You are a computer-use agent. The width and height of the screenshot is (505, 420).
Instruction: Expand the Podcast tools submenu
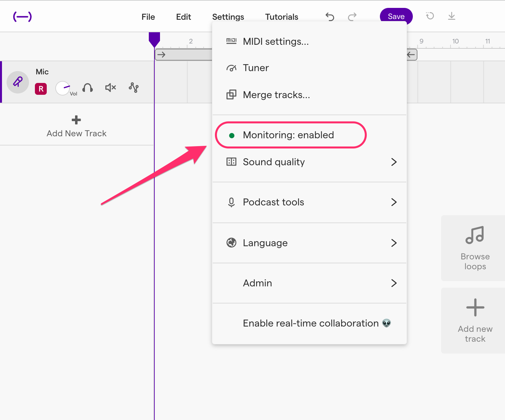273,202
